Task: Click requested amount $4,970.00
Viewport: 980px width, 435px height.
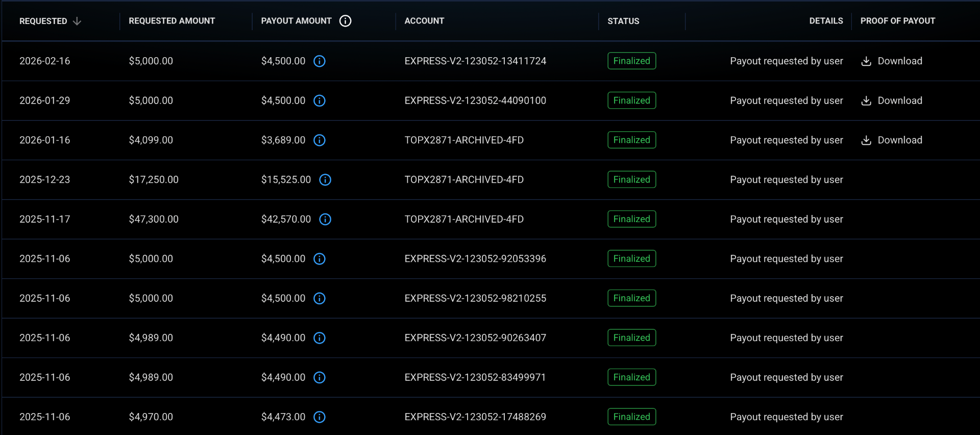Action: pos(151,417)
